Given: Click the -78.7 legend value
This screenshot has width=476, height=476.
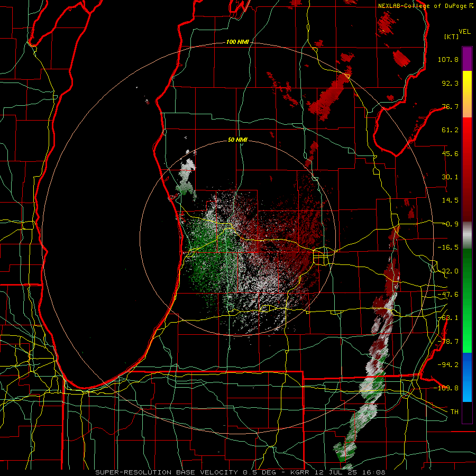Looking at the screenshot, I should point(448,342).
